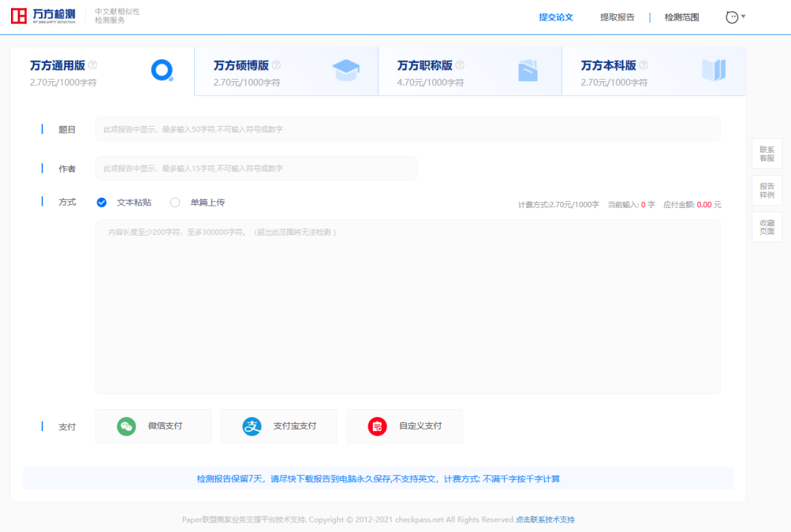The height and width of the screenshot is (532, 791).
Task: Click the help icon beside 万方职称版
Action: coord(460,65)
